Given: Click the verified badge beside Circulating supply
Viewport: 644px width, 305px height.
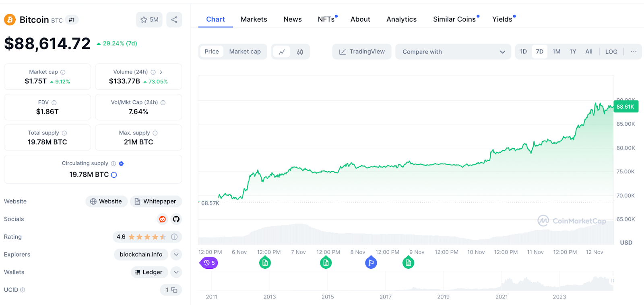Looking at the screenshot, I should (x=121, y=164).
